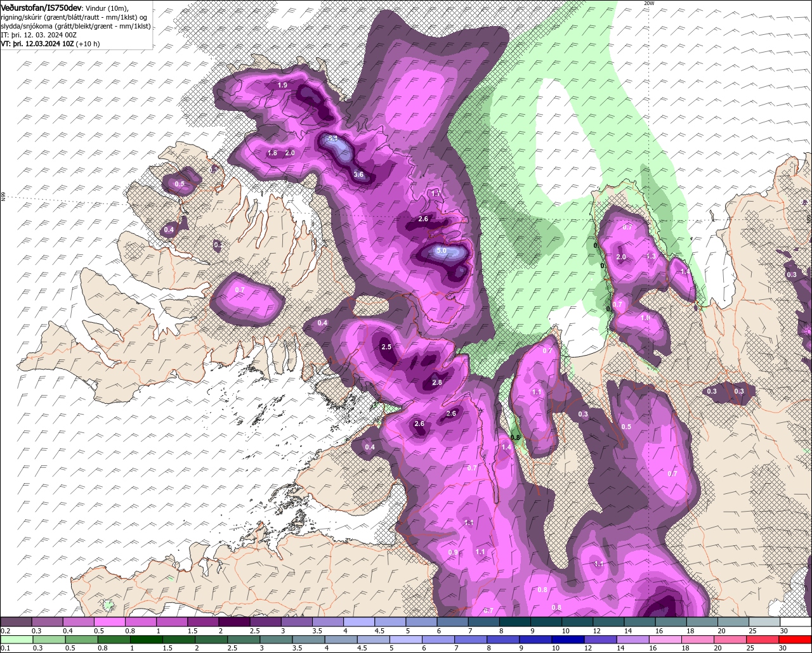Pick the darkest purple swatch on snow scale

click(235, 622)
